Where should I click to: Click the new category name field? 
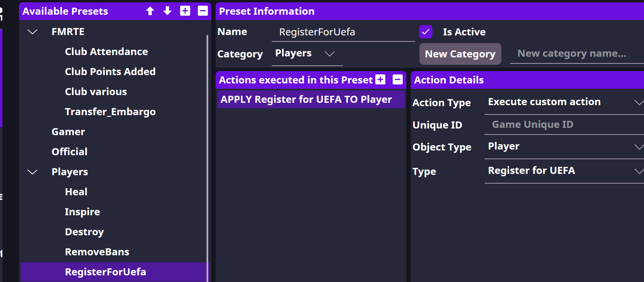coord(576,54)
